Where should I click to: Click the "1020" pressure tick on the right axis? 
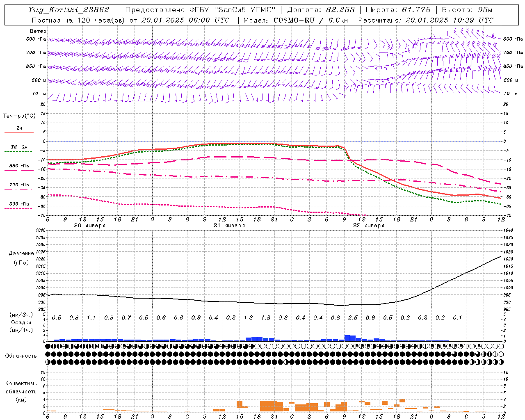(508, 259)
